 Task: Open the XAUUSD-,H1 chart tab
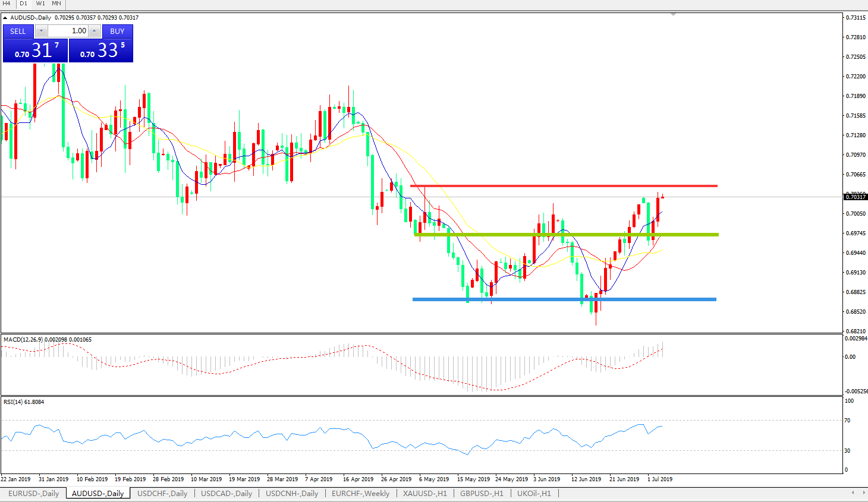pos(424,493)
